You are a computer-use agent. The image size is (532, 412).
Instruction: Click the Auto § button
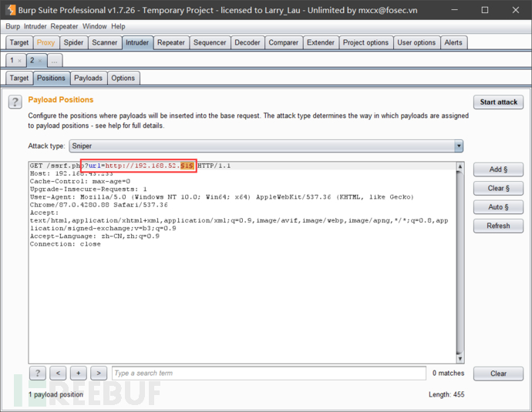click(498, 207)
